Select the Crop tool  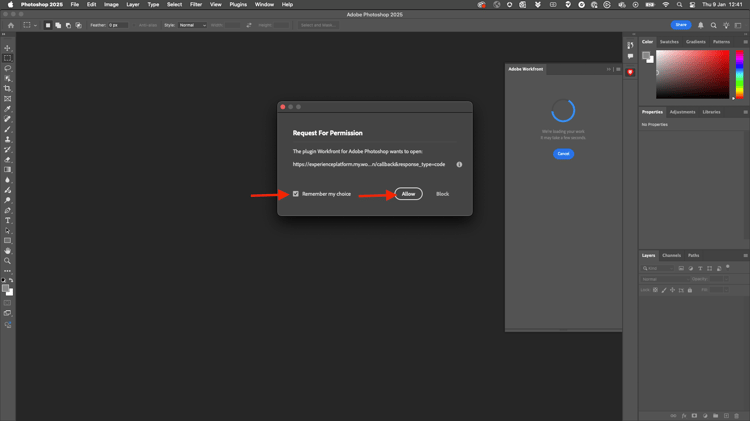7,89
